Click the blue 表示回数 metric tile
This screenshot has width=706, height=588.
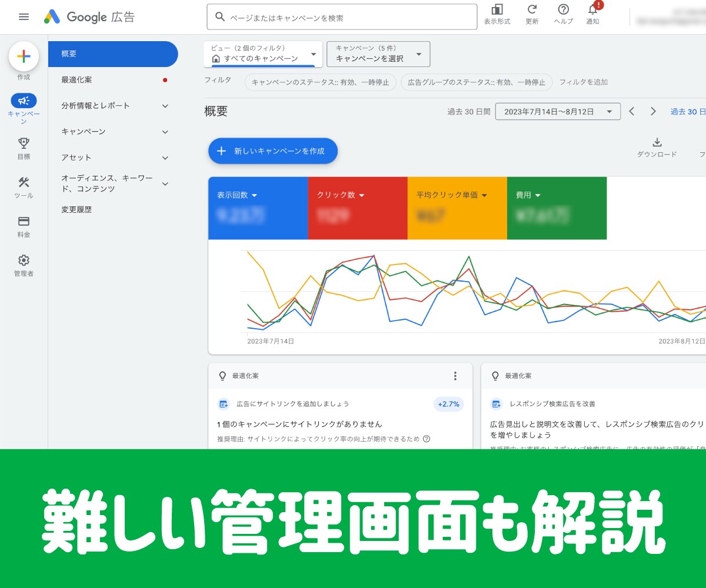coord(258,208)
